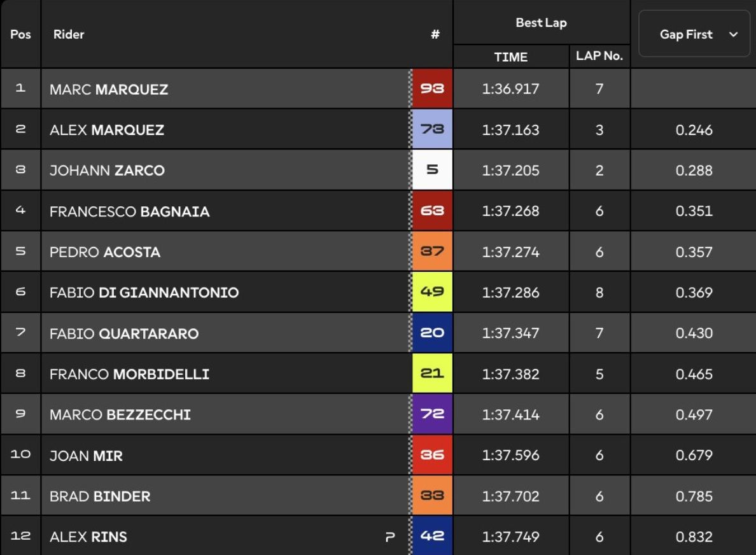Open Franco Morbidelli rider name

[x=129, y=374]
